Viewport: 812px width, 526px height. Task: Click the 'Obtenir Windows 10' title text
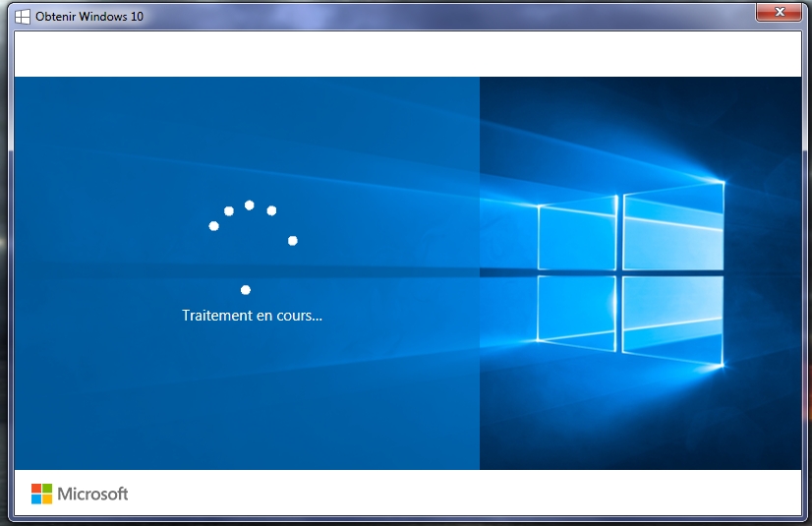tap(89, 17)
